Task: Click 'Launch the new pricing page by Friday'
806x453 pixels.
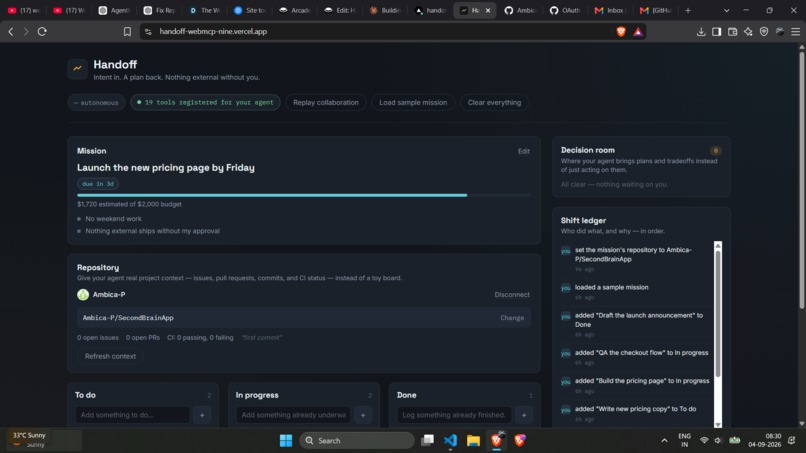Action: click(166, 168)
